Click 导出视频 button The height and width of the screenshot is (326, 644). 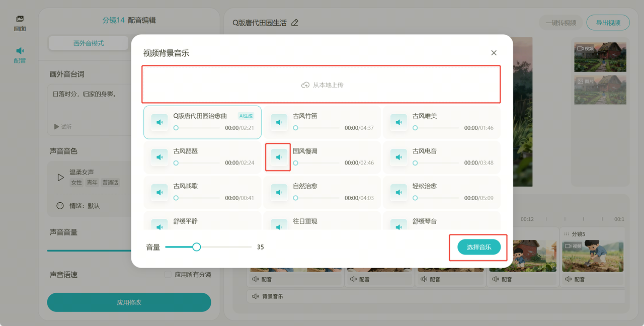click(x=608, y=23)
